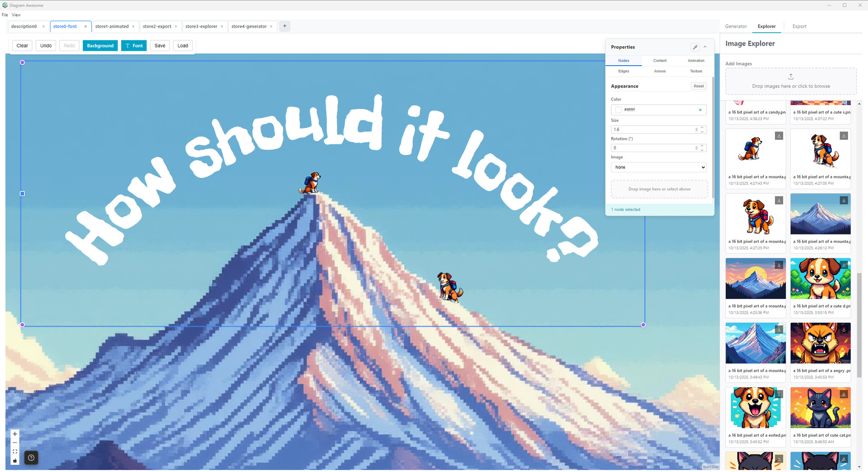Open the Export tab in right panel
Image resolution: width=868 pixels, height=472 pixels.
pos(799,27)
